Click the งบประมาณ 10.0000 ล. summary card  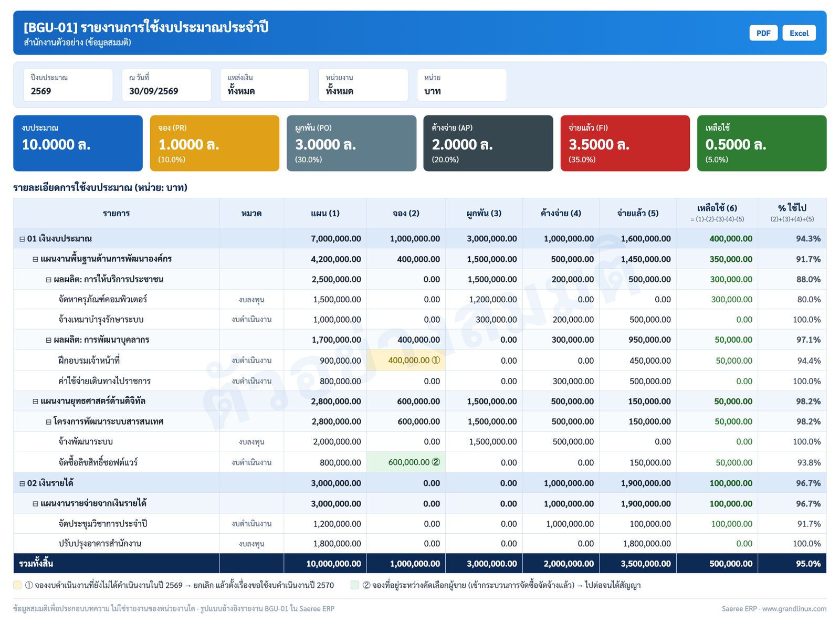point(78,143)
